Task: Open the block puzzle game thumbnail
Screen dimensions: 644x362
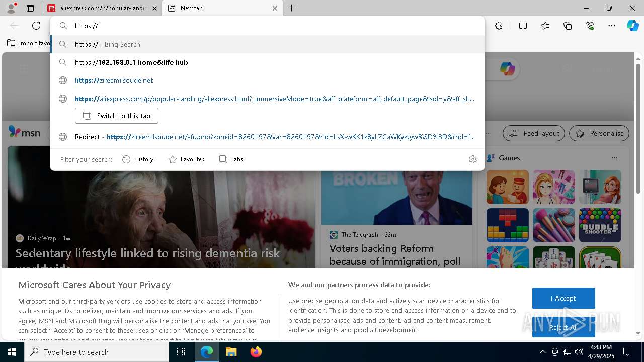Action: (x=508, y=225)
